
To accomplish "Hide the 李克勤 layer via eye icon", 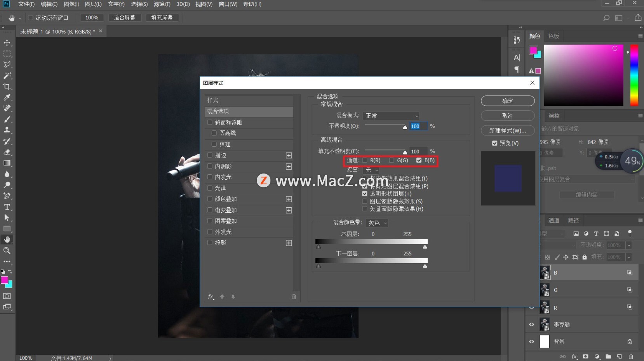I will point(531,325).
